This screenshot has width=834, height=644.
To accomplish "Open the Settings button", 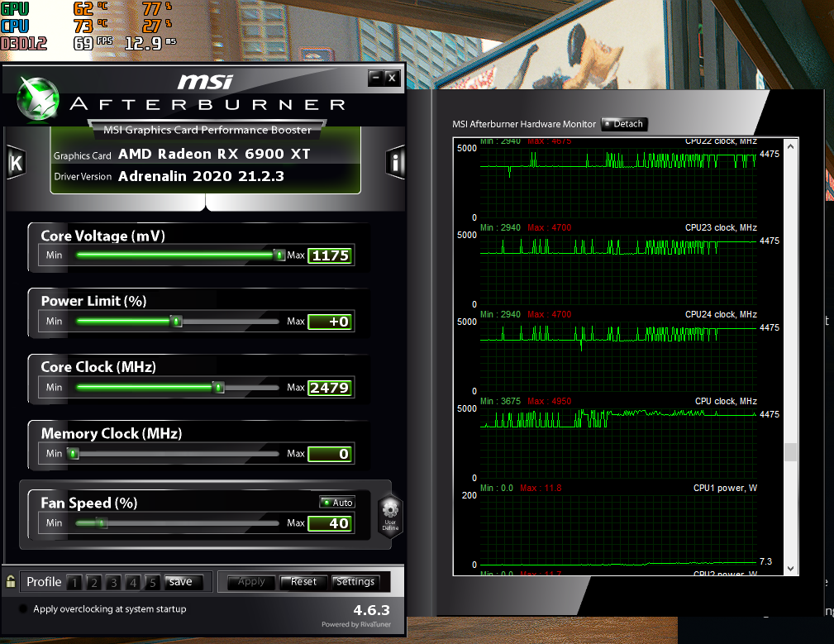I will (x=355, y=582).
